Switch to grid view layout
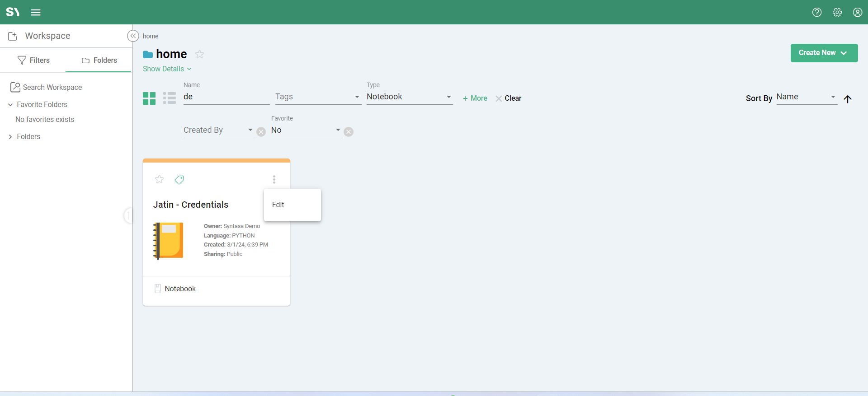Viewport: 868px width, 396px height. (x=149, y=98)
